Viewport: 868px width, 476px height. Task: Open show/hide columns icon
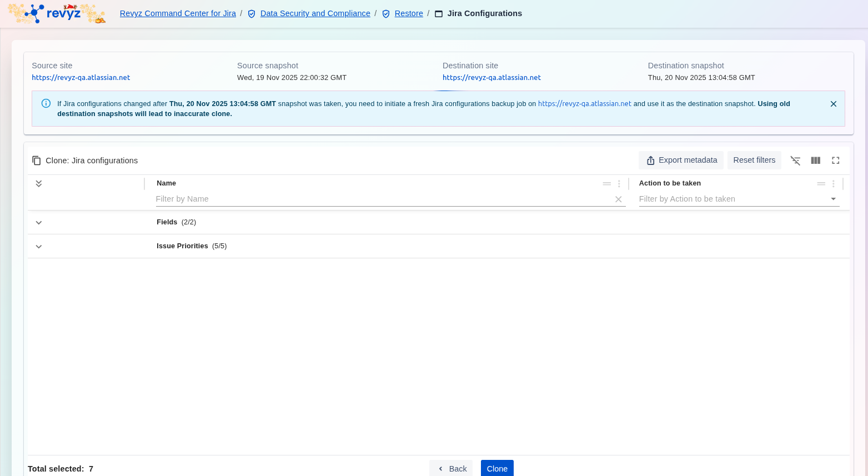click(x=815, y=161)
